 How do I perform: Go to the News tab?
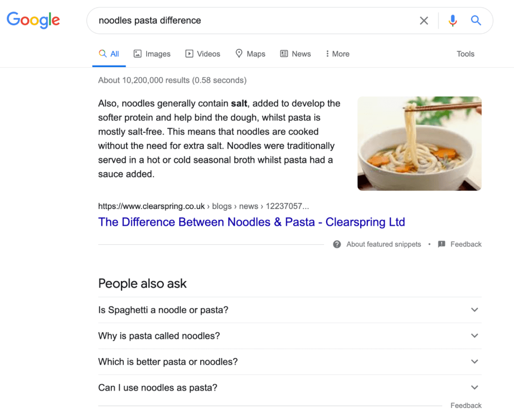[x=296, y=54]
